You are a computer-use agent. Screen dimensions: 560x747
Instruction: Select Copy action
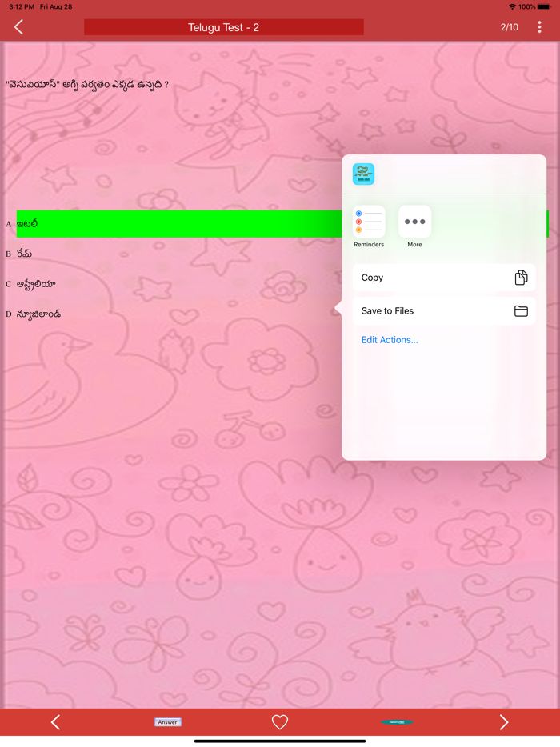point(444,278)
